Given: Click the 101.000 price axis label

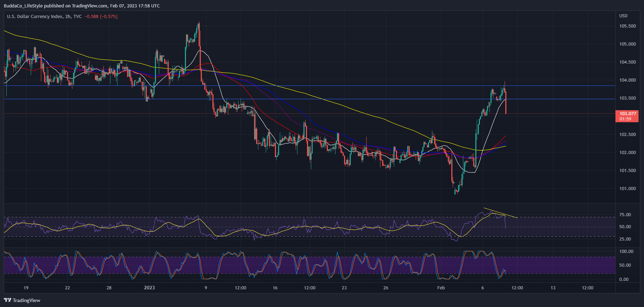Looking at the screenshot, I should coord(628,189).
